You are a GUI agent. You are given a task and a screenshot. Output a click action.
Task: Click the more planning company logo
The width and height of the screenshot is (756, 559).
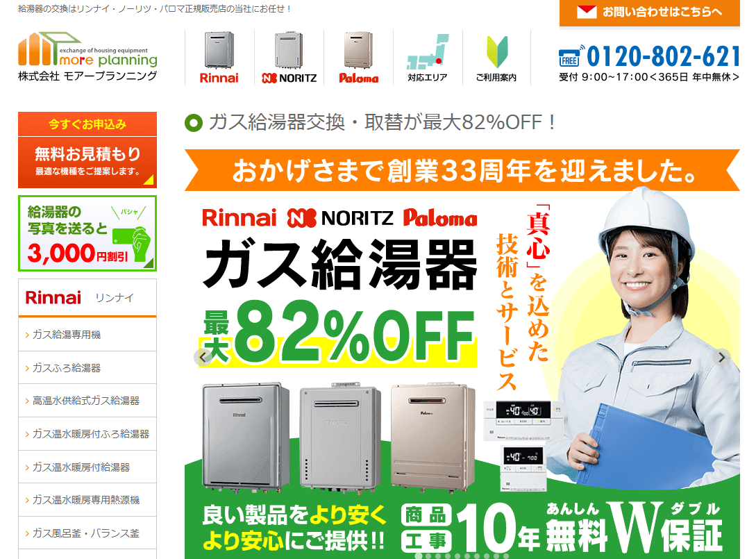coord(87,56)
